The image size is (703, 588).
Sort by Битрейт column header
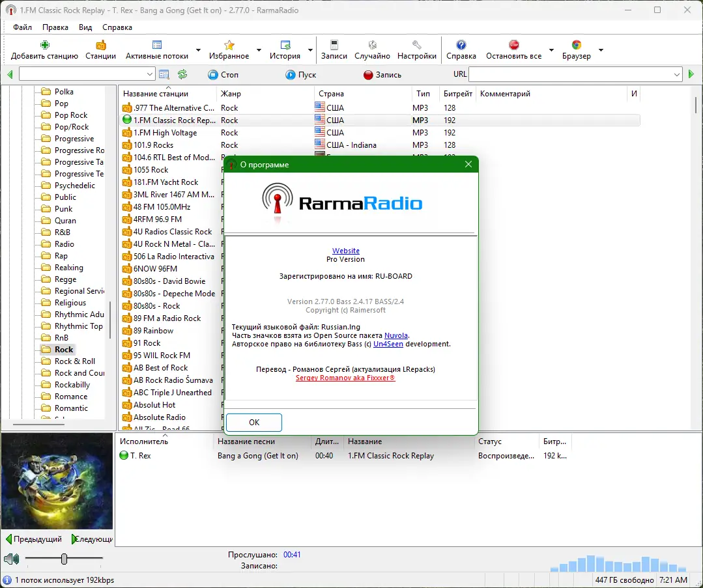(458, 94)
